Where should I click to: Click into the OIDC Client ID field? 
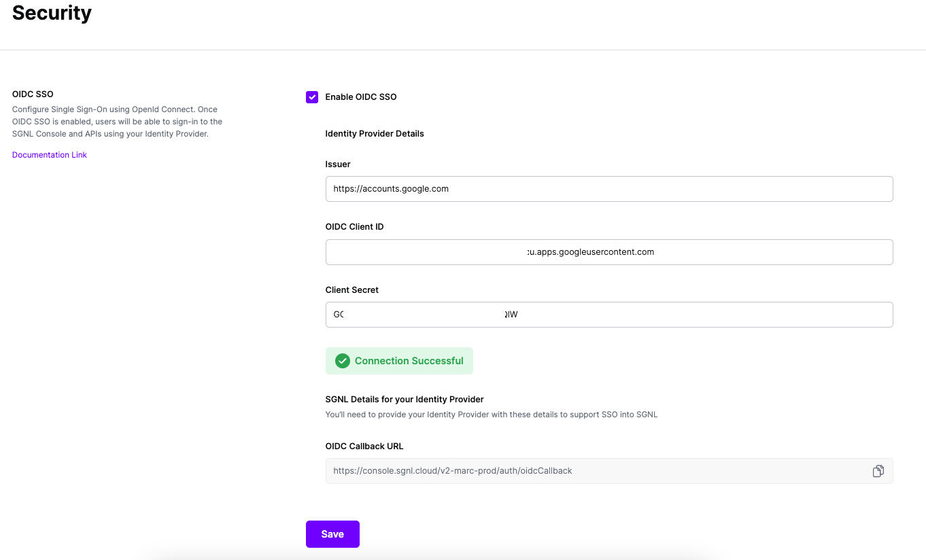pos(609,252)
